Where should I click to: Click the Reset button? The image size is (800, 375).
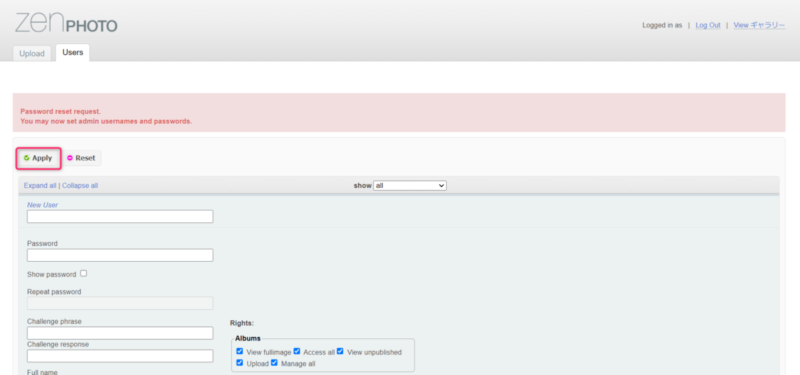click(x=82, y=158)
